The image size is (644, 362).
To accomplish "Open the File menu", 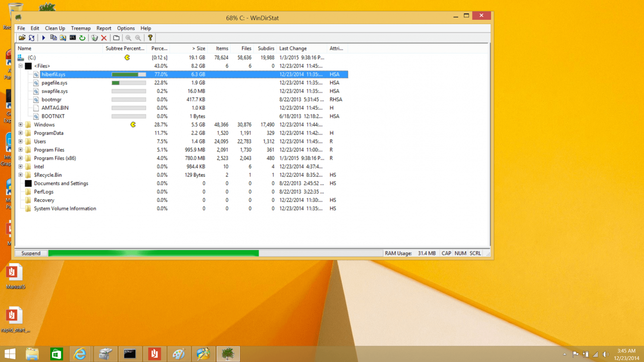I will click(21, 28).
